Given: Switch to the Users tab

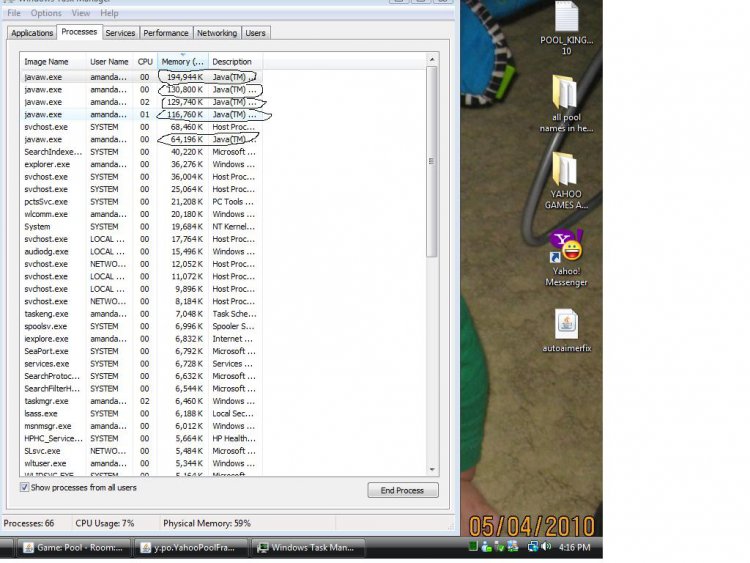Looking at the screenshot, I should tap(255, 33).
